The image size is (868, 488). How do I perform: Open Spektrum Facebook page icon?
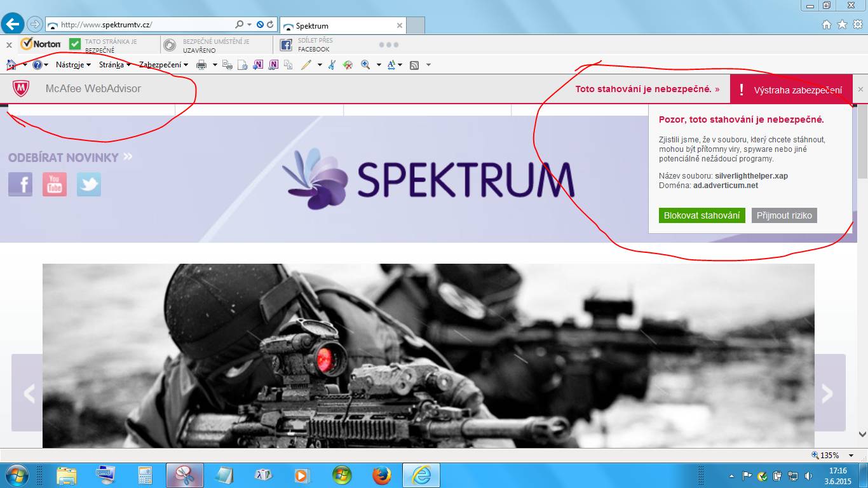point(20,184)
